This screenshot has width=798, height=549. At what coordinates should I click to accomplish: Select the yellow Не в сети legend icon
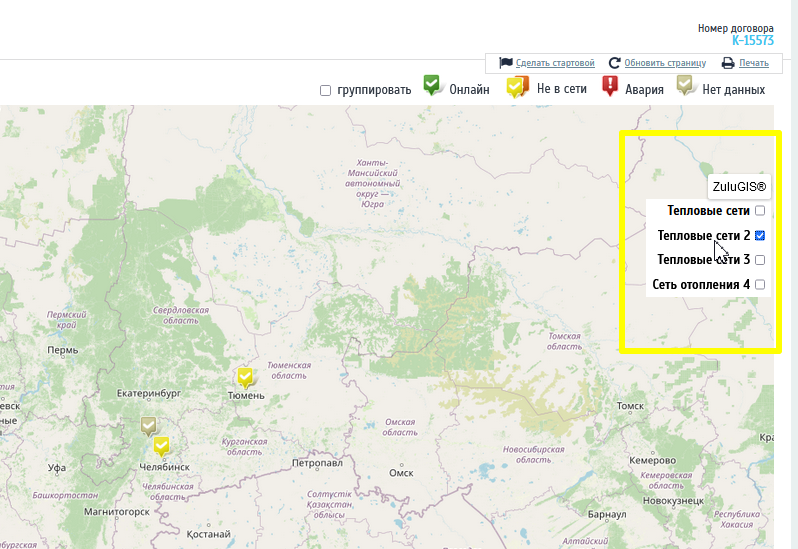click(x=517, y=87)
